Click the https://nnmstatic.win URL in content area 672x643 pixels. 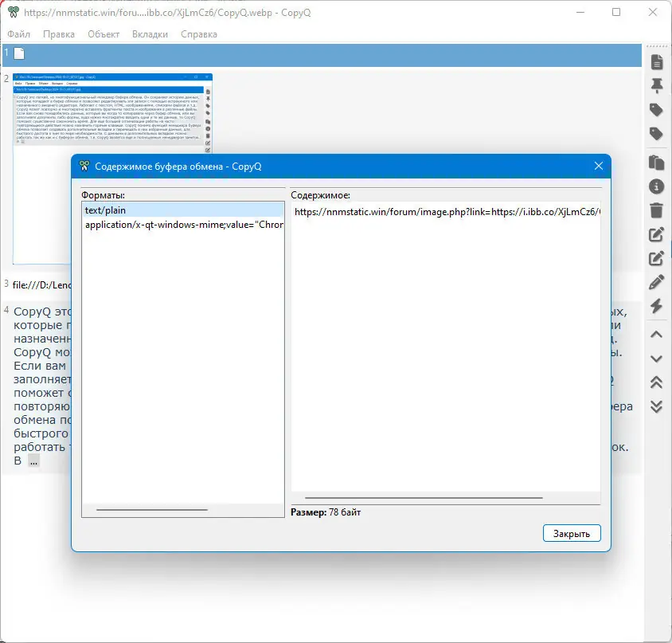(447, 211)
